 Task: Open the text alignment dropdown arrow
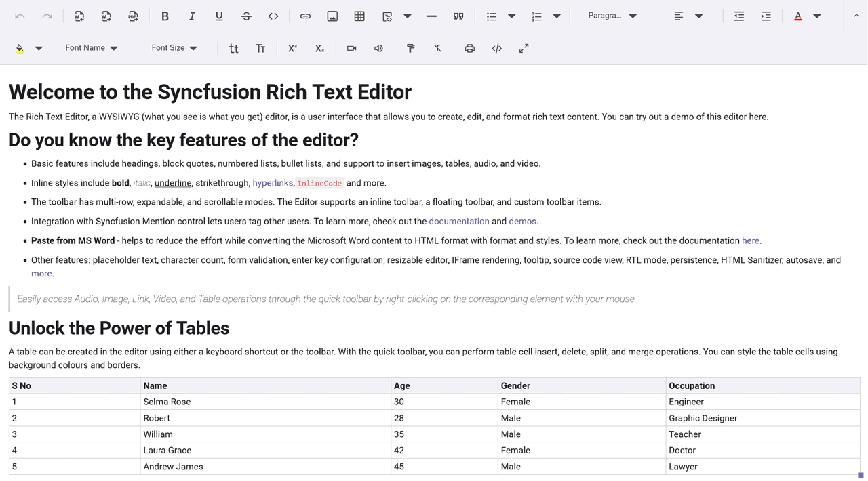pyautogui.click(x=699, y=16)
